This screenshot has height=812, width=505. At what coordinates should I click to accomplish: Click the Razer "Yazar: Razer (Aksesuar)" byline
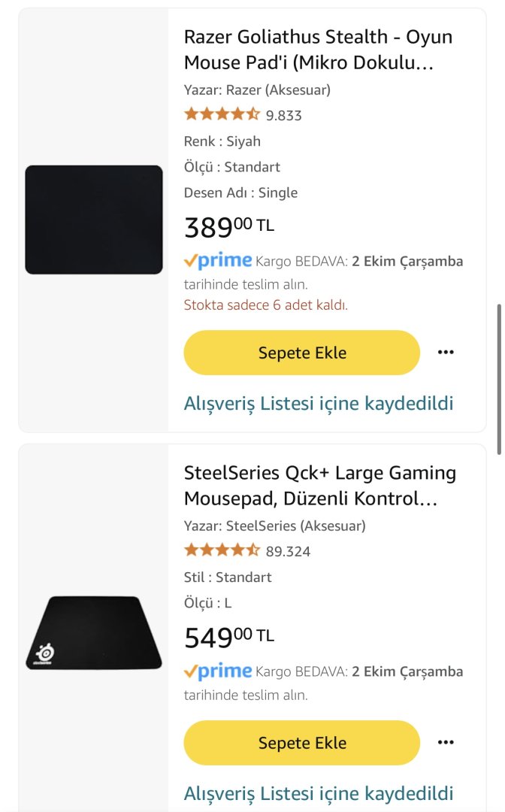click(x=257, y=90)
